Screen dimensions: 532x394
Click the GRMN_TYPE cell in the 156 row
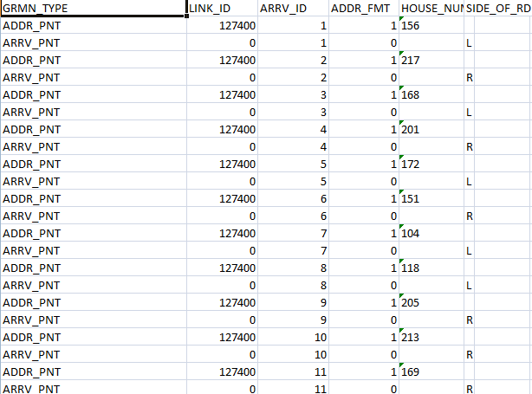tap(93, 25)
